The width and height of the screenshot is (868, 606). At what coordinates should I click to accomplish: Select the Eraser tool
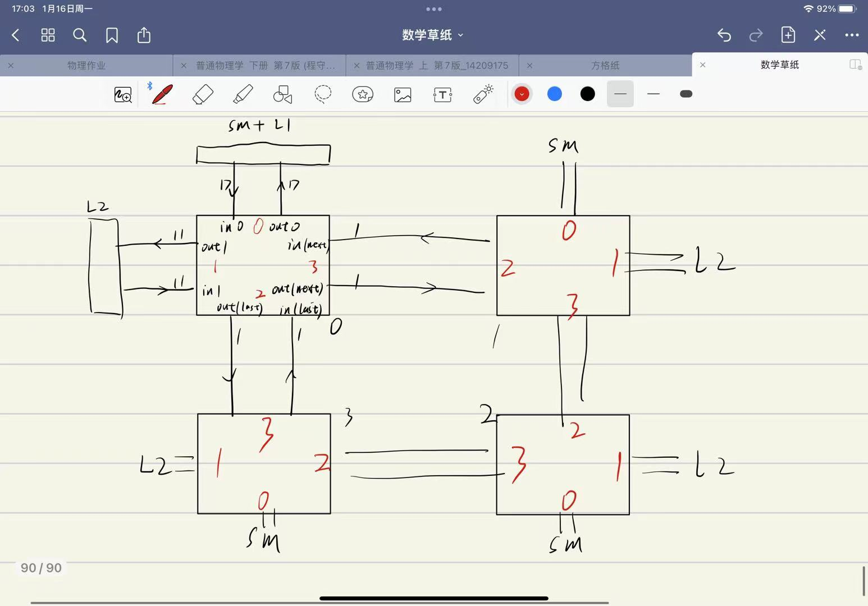[203, 94]
